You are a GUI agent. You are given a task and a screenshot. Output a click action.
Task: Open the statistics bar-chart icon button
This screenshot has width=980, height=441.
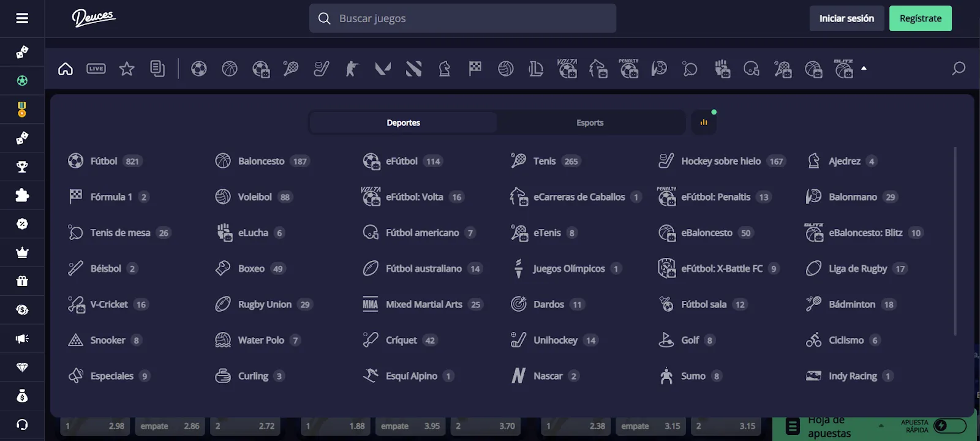click(704, 123)
